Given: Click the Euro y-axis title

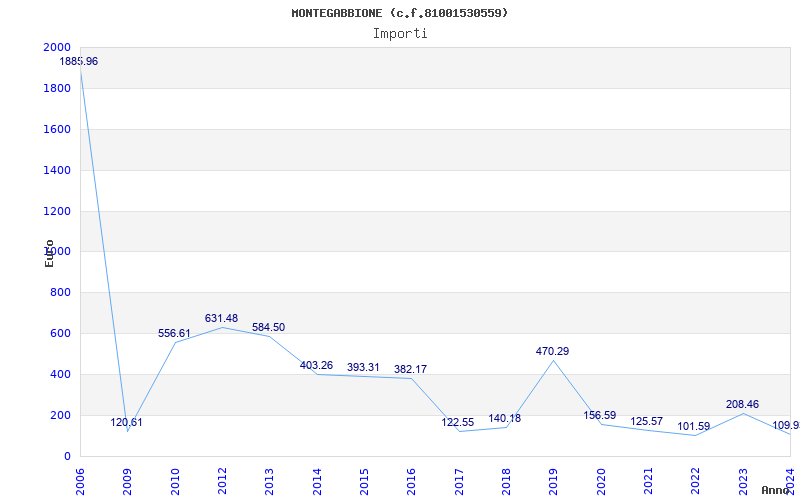Looking at the screenshot, I should (49, 253).
